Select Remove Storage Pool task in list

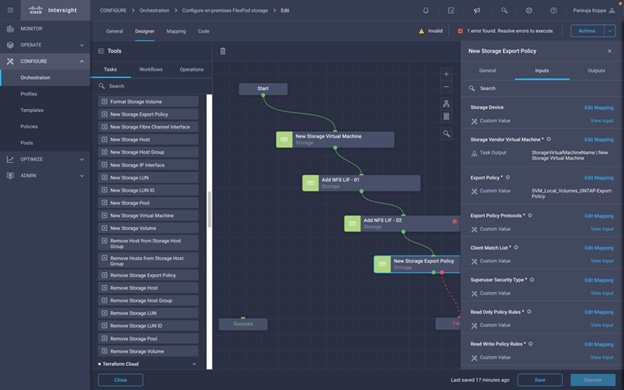(148, 339)
